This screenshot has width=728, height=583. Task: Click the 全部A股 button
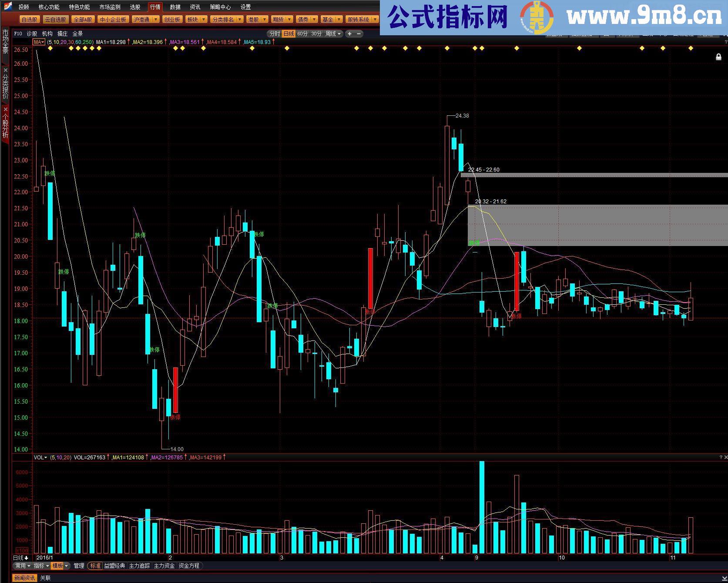[82, 20]
